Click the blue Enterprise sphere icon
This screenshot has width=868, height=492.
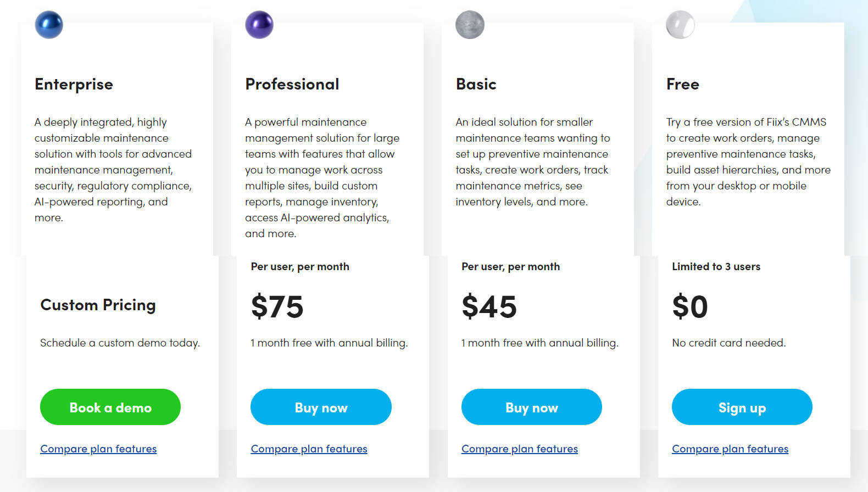(x=48, y=25)
